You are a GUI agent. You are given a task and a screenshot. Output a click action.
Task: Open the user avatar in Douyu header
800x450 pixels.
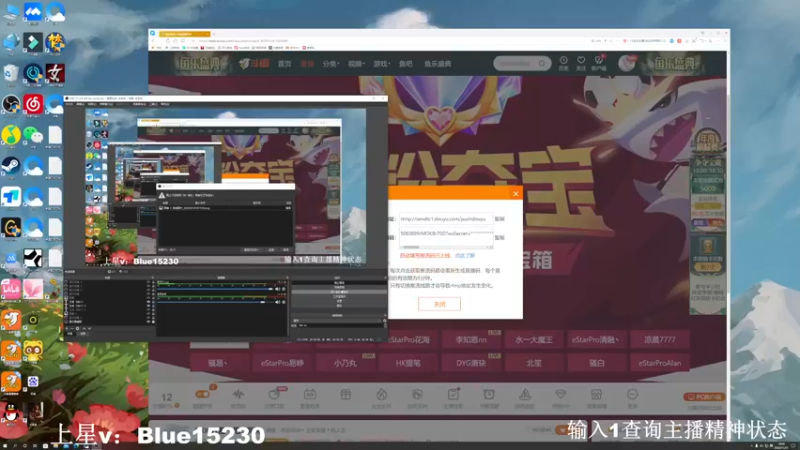pos(627,63)
